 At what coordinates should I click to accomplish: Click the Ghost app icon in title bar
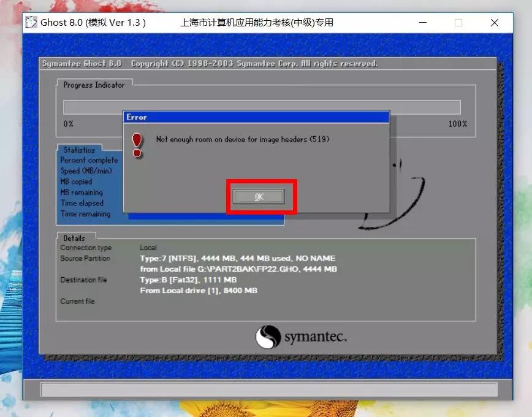pos(31,23)
